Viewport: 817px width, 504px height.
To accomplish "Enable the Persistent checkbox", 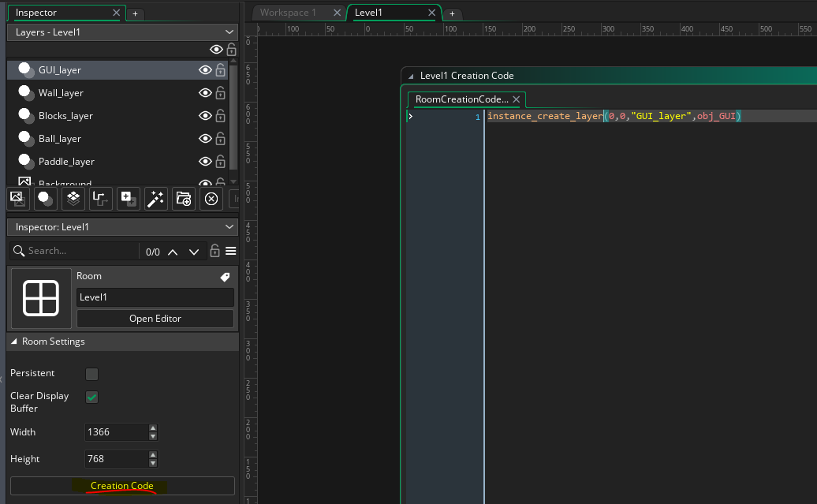I will pyautogui.click(x=91, y=374).
